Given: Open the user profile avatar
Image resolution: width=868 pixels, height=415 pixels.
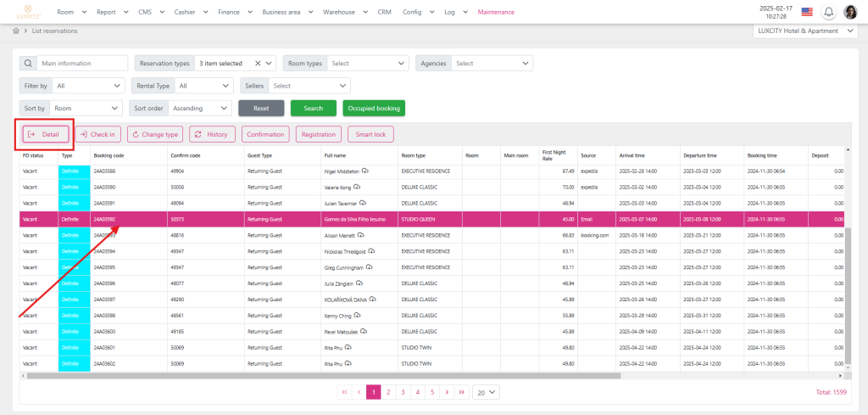Looking at the screenshot, I should [850, 12].
